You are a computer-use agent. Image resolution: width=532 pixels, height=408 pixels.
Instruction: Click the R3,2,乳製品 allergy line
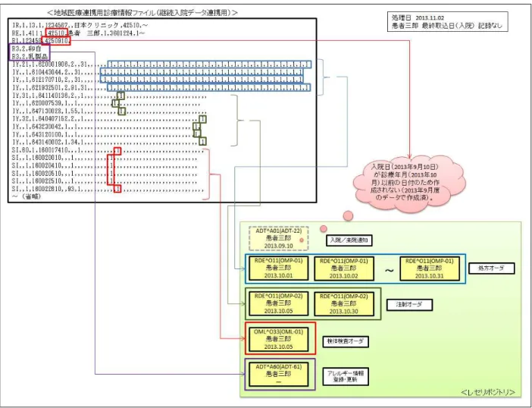click(x=30, y=57)
